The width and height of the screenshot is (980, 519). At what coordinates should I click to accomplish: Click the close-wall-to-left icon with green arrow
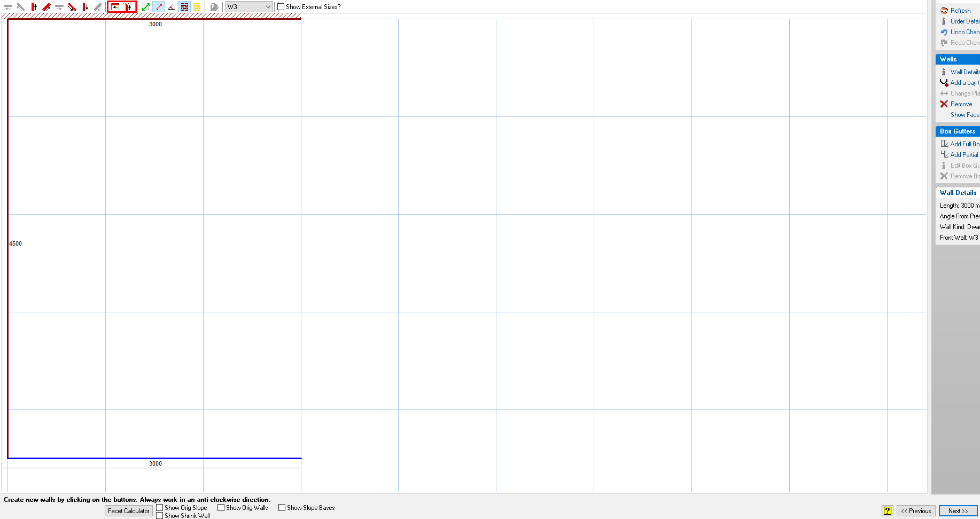click(x=115, y=7)
